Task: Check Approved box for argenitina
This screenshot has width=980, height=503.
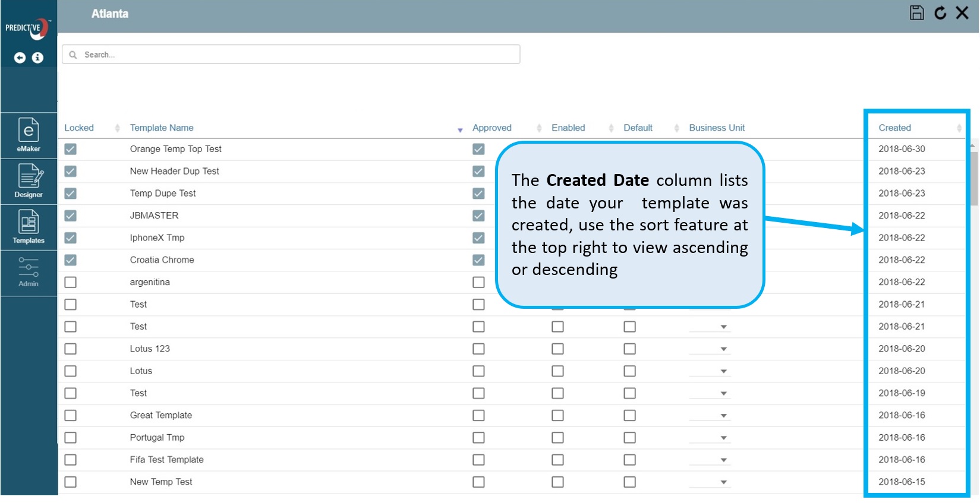Action: pyautogui.click(x=478, y=283)
